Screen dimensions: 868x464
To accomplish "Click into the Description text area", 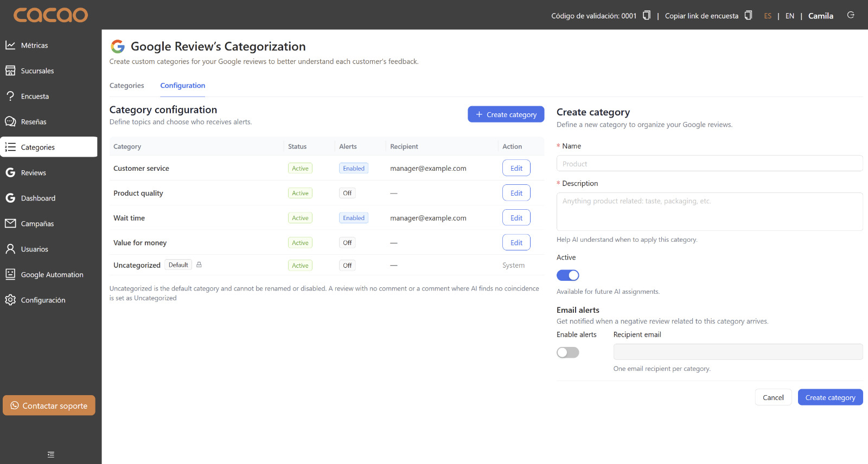I will (710, 212).
